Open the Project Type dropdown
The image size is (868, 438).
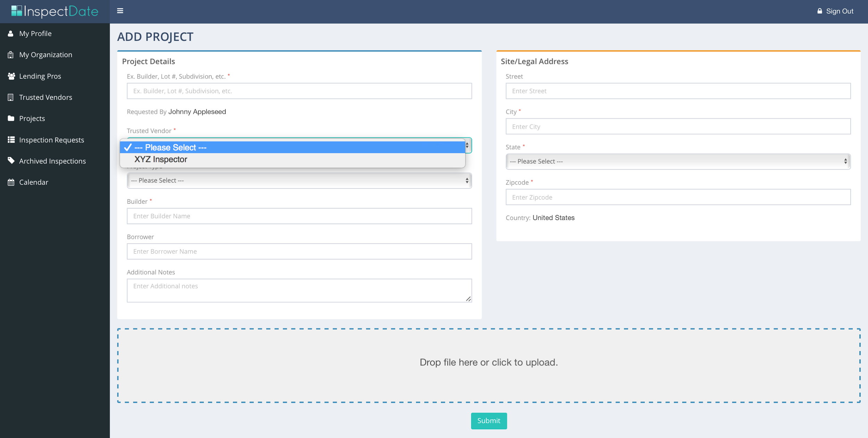click(299, 180)
